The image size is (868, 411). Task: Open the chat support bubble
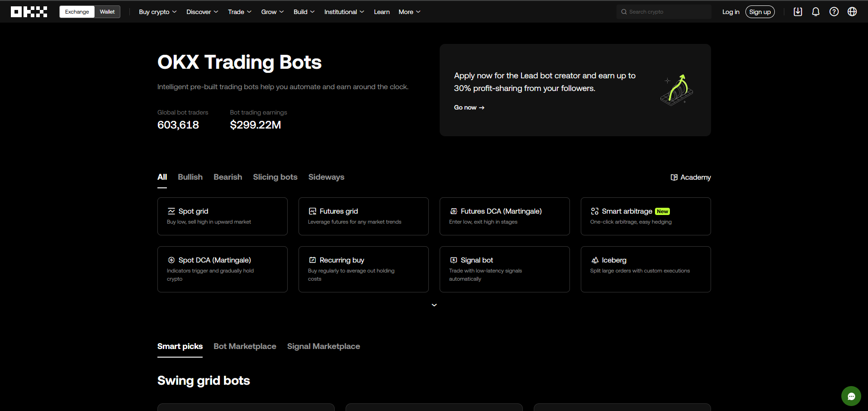[851, 396]
